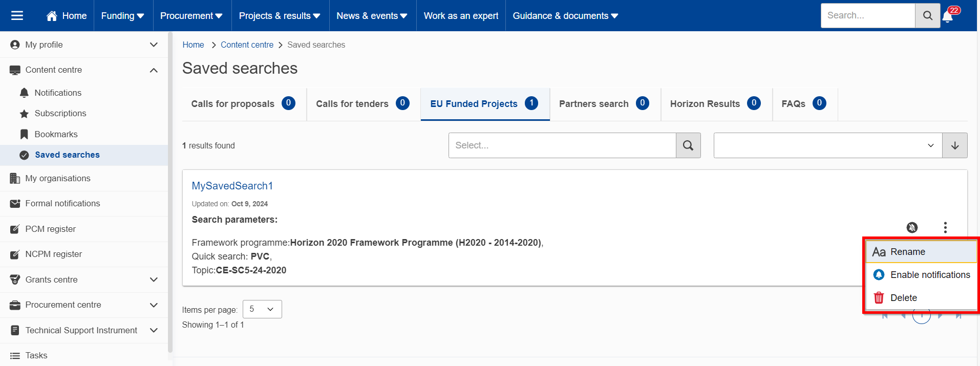
Task: Go to Home in top navigation
Action: (67, 16)
